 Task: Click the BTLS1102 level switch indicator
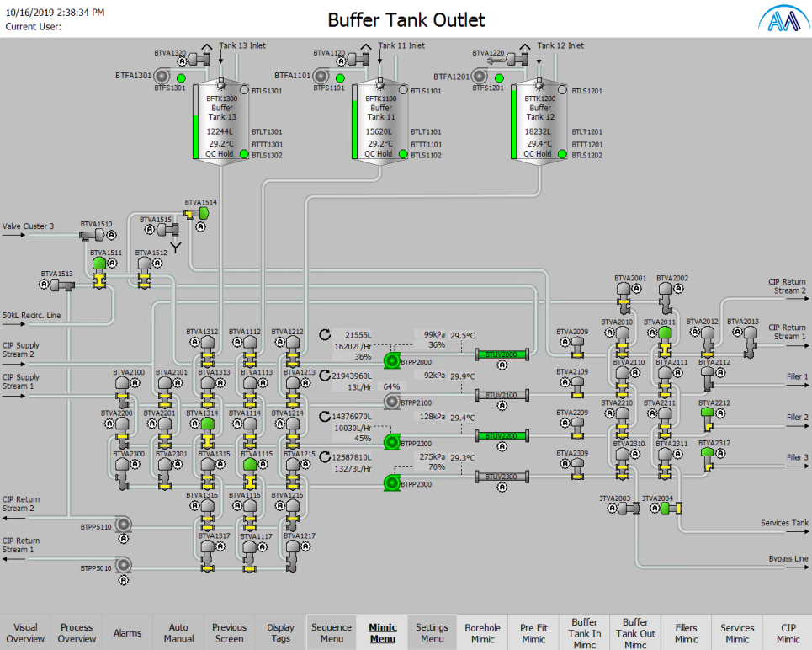click(x=403, y=154)
